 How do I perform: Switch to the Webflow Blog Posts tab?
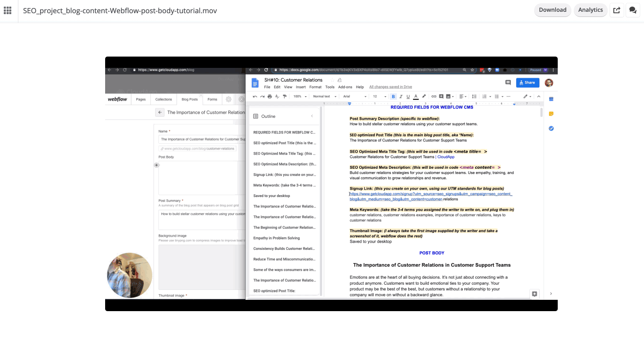click(x=190, y=99)
